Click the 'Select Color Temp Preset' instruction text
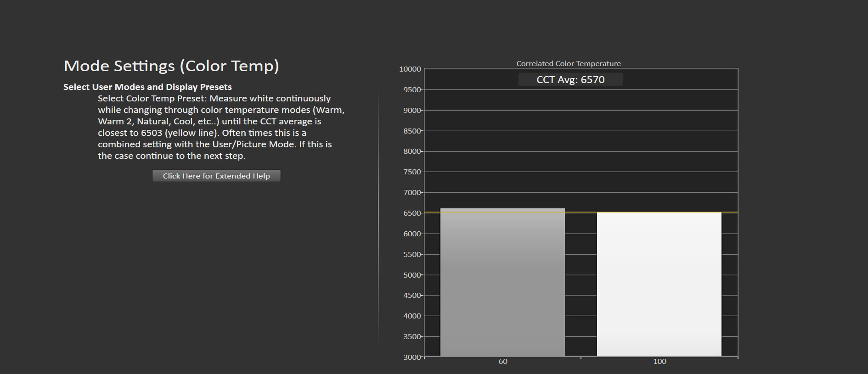Image resolution: width=868 pixels, height=374 pixels. click(x=221, y=127)
